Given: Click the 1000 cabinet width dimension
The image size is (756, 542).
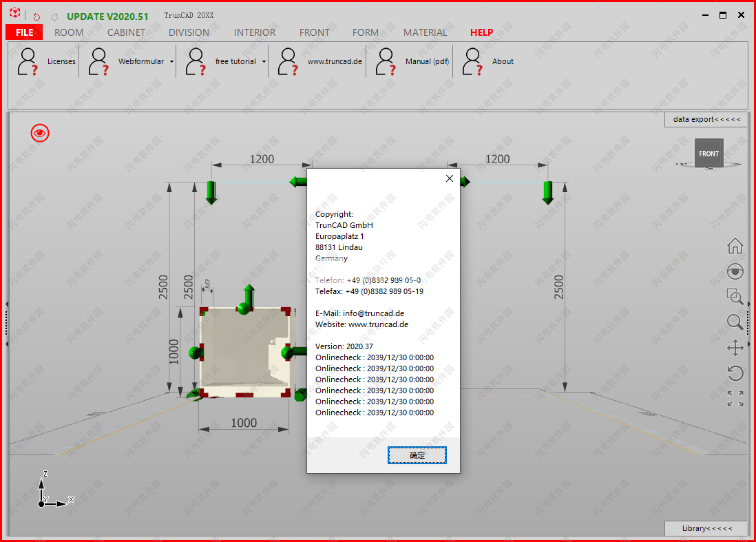Looking at the screenshot, I should click(244, 423).
